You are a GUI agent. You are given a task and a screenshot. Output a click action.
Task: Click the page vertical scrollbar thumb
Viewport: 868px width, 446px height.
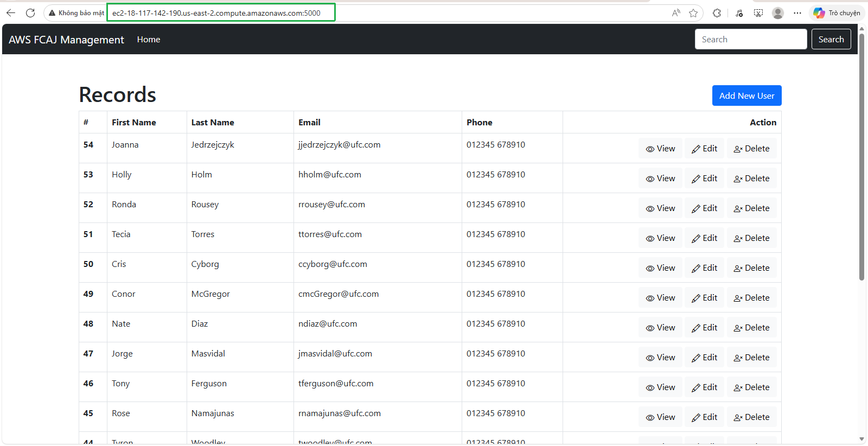tap(861, 157)
